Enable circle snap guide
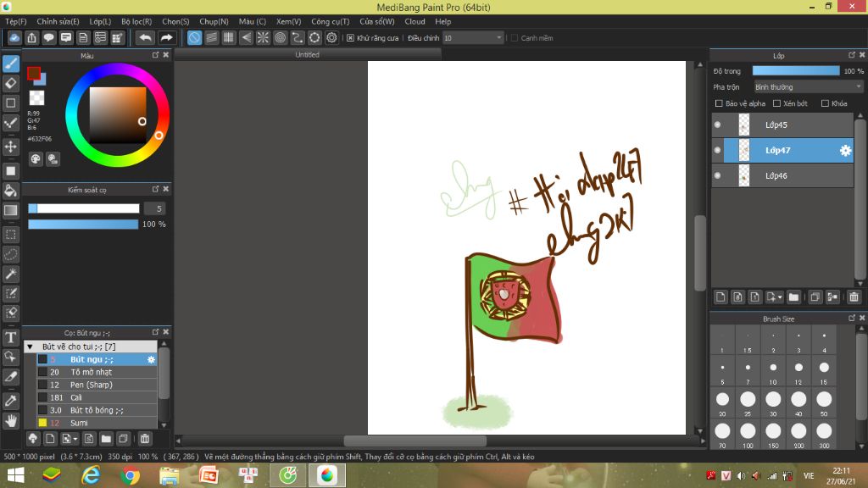868x488 pixels. [x=280, y=37]
